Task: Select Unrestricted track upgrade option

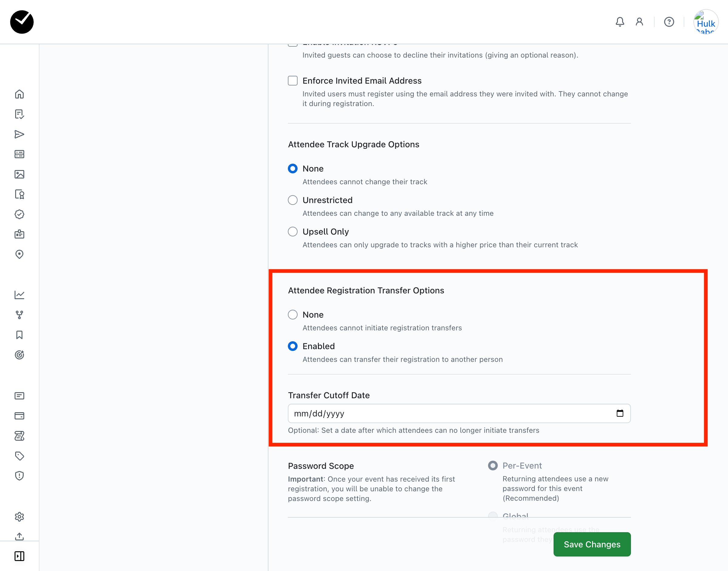Action: pyautogui.click(x=293, y=200)
